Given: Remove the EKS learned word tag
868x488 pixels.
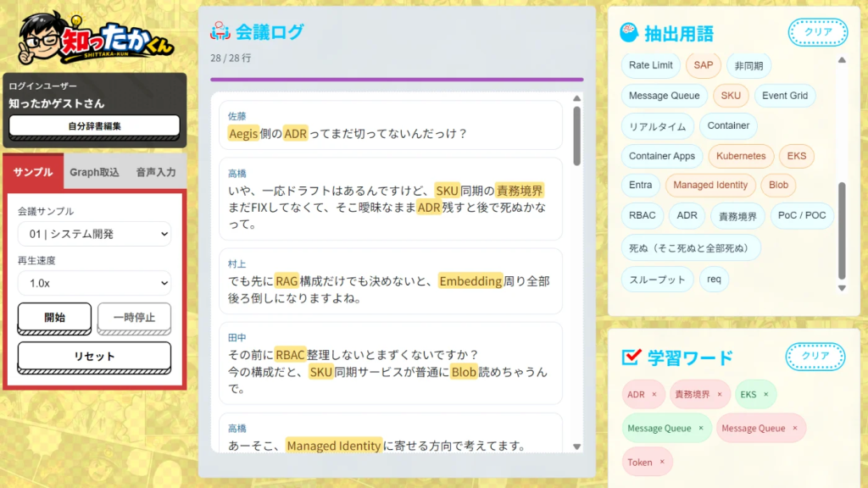Looking at the screenshot, I should (x=766, y=395).
